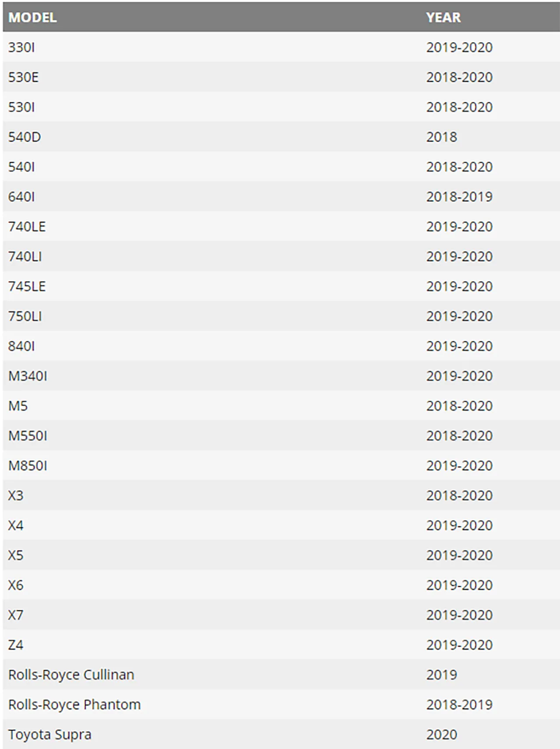This screenshot has width=560, height=749.
Task: Click the 540D model entry
Action: 24,137
